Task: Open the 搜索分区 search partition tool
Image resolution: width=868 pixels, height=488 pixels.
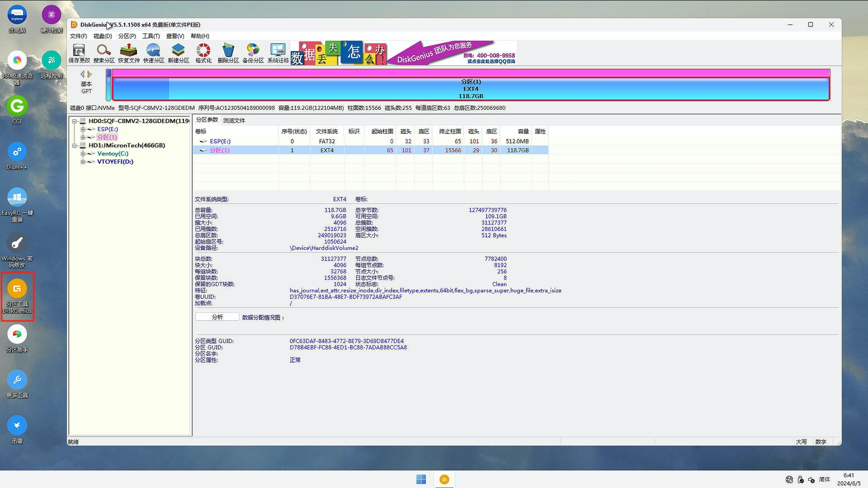Action: coord(104,53)
